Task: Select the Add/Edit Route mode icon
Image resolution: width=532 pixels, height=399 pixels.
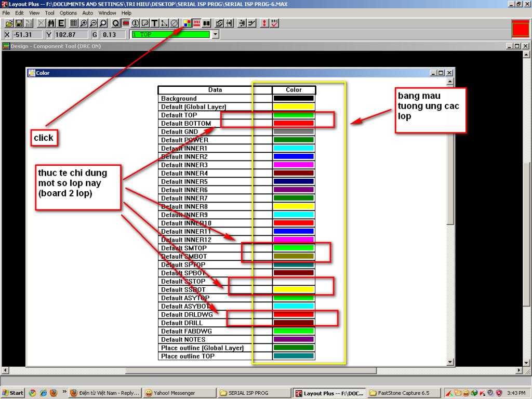Action: (252, 23)
